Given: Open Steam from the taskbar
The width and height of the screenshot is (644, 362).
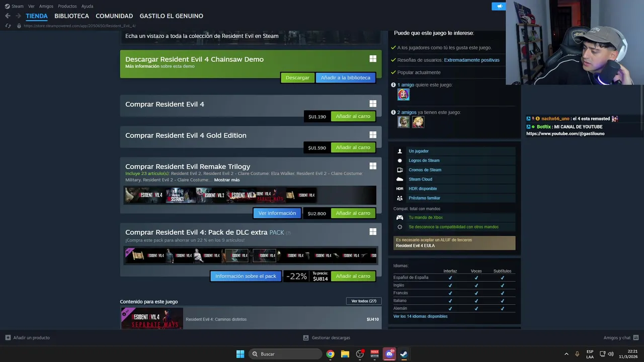Looking at the screenshot, I should click(x=404, y=354).
